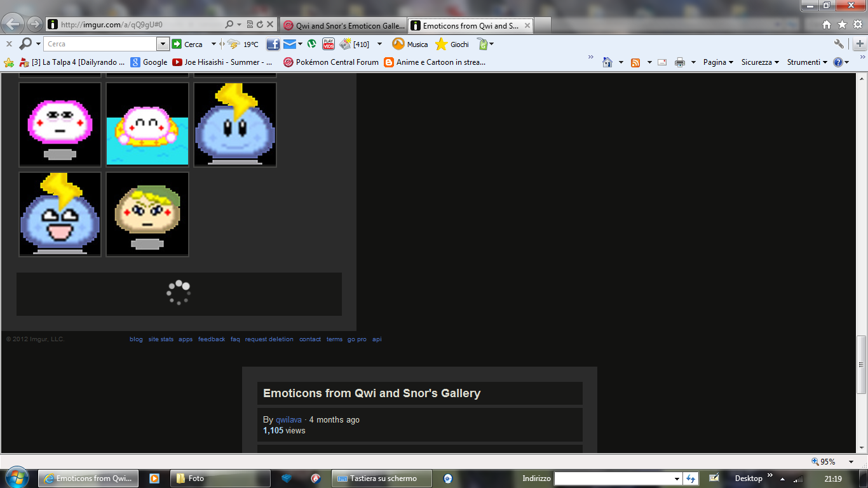Open the Foto taskbar folder

220,478
